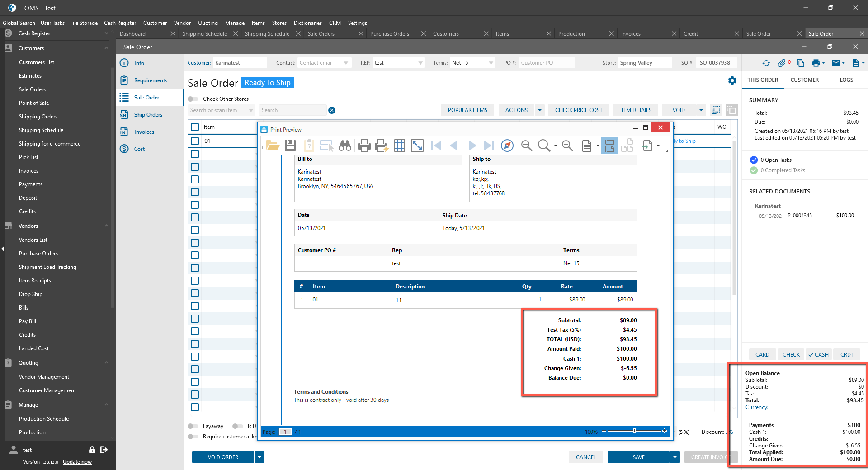Expand the ACTIONS dropdown arrow
The image size is (868, 470).
539,110
